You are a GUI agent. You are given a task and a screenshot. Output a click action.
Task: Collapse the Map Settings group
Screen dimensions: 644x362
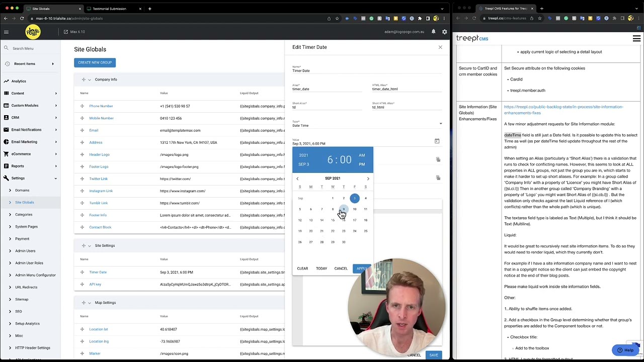tap(90, 303)
